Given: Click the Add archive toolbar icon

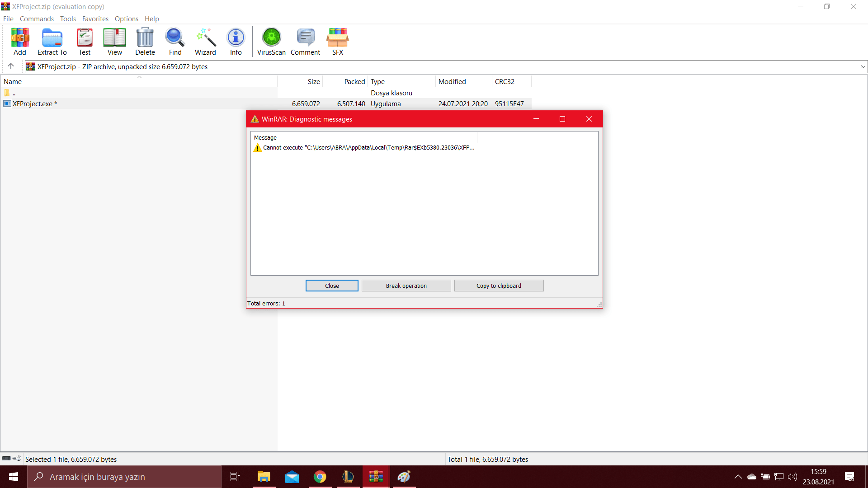Looking at the screenshot, I should [20, 42].
